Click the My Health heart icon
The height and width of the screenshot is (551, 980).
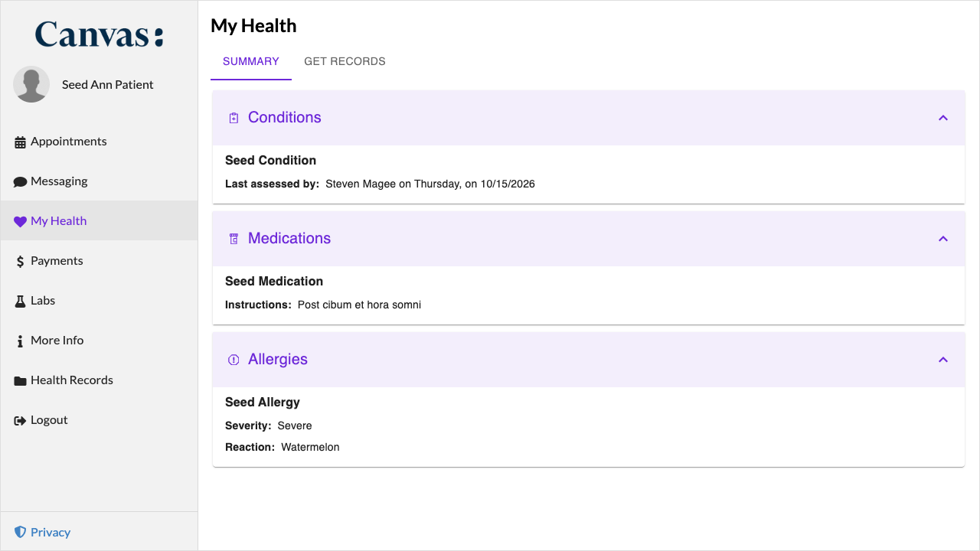tap(20, 222)
